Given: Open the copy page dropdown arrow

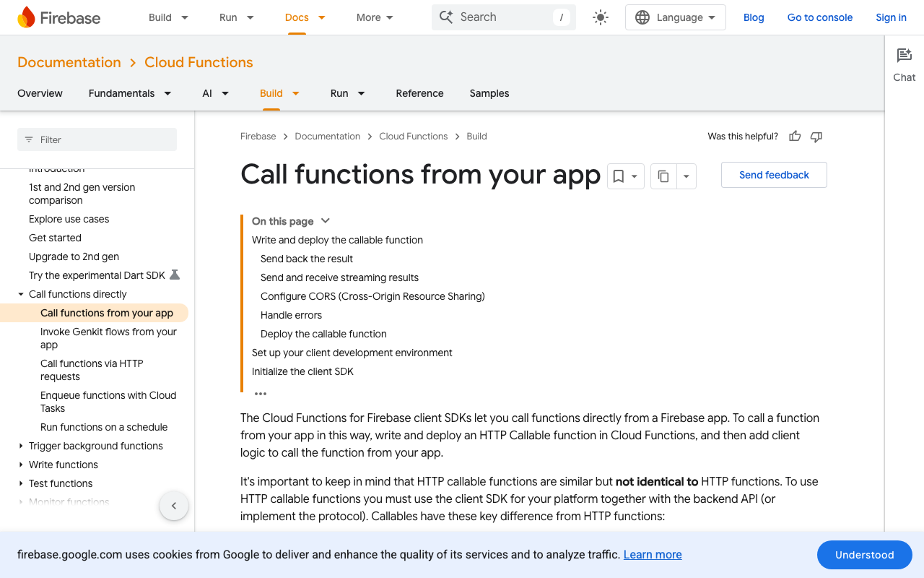Looking at the screenshot, I should click(686, 176).
